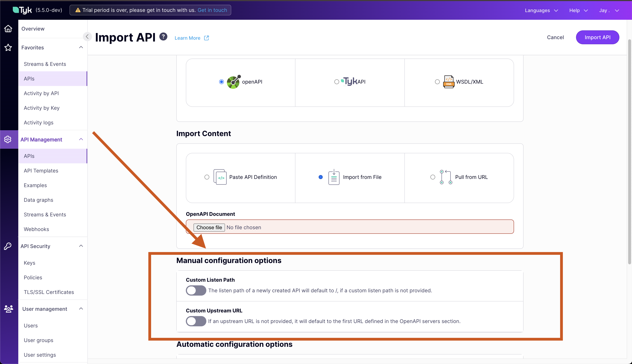Enable the Custom Listen Path toggle
This screenshot has width=632, height=364.
pos(196,290)
